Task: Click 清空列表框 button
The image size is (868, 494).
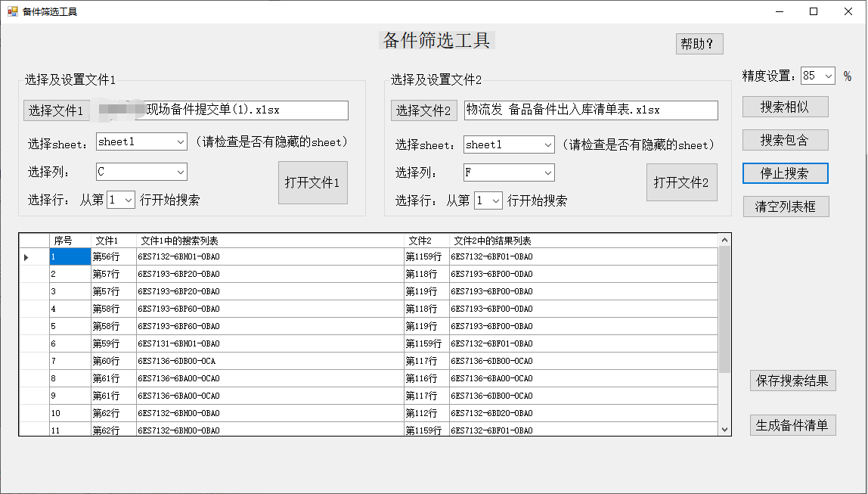Action: click(x=786, y=207)
